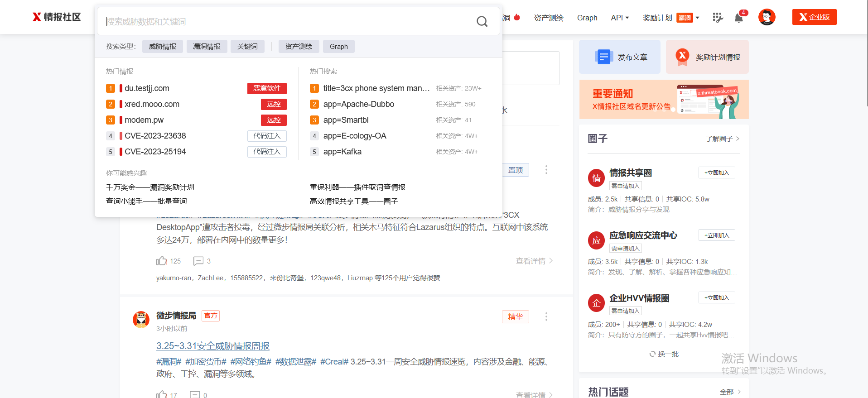Expand the 奖励计划 dropdown arrow
The width and height of the screenshot is (868, 398).
(697, 18)
